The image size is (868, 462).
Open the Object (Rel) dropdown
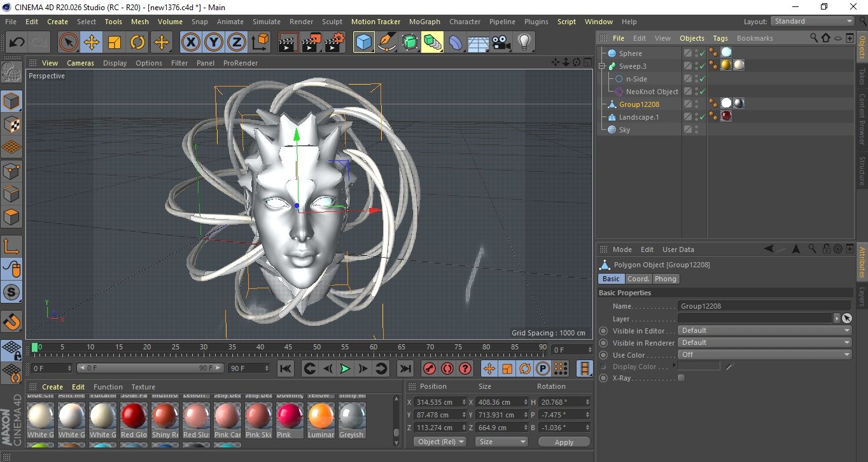(440, 442)
